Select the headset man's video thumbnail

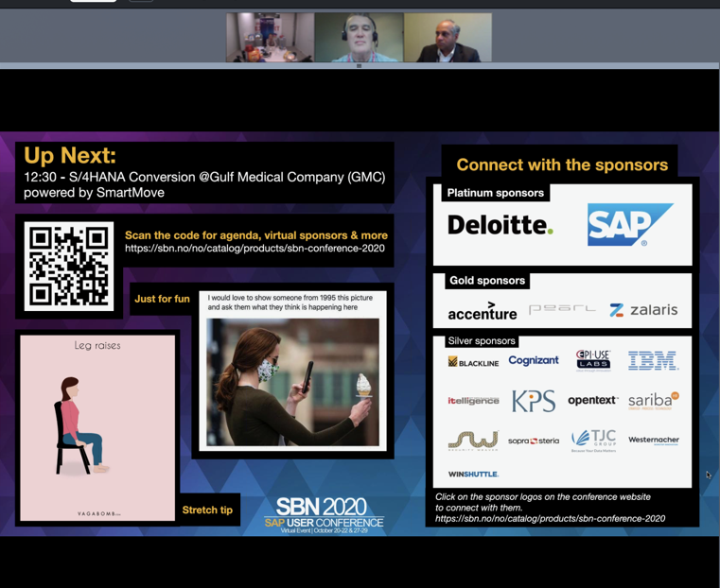360,37
